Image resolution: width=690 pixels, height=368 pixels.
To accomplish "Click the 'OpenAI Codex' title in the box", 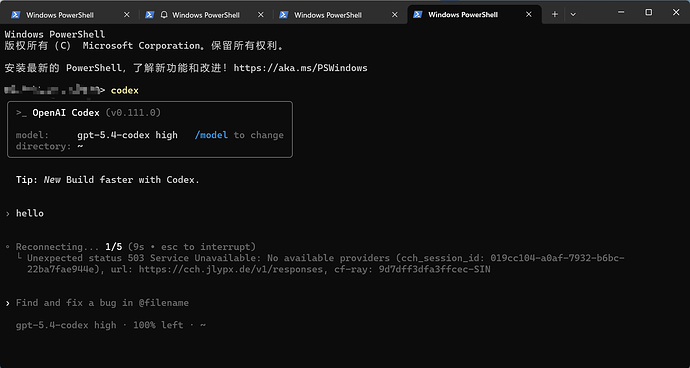I will (66, 113).
